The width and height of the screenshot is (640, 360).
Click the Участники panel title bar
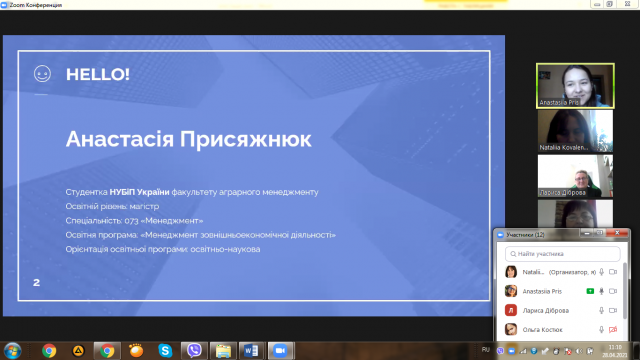point(539,235)
